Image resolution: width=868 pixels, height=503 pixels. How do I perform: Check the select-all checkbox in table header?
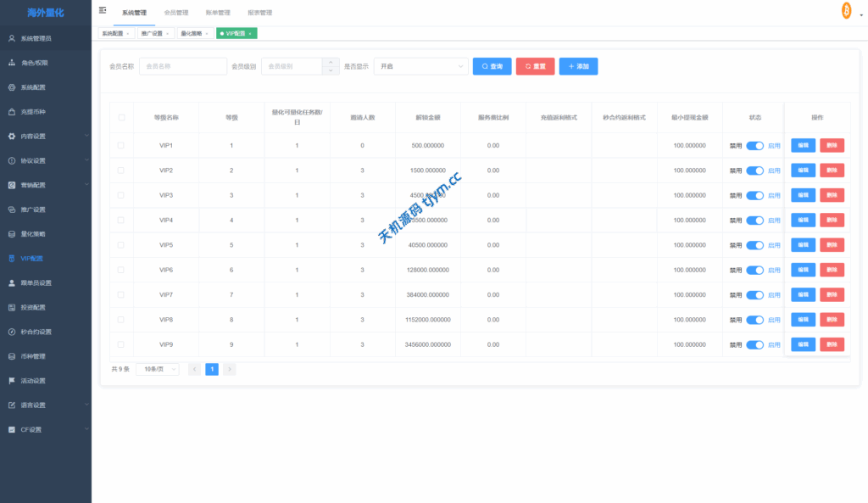[121, 118]
